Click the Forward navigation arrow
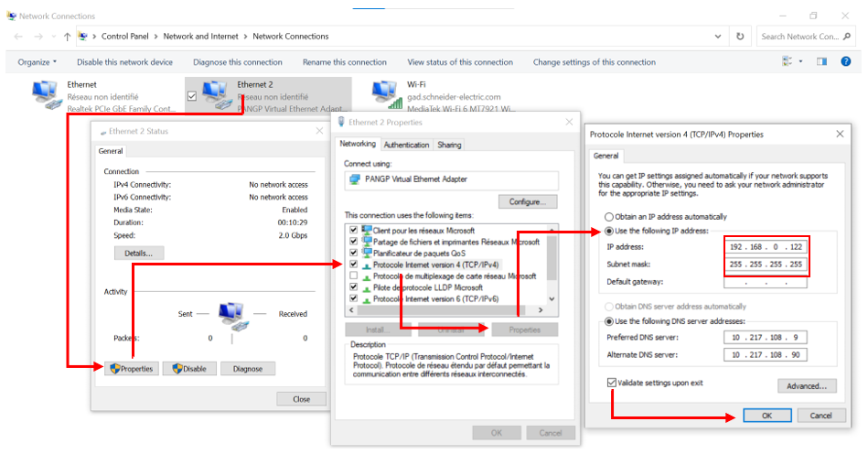Screen dimensions: 868x454 [38, 37]
